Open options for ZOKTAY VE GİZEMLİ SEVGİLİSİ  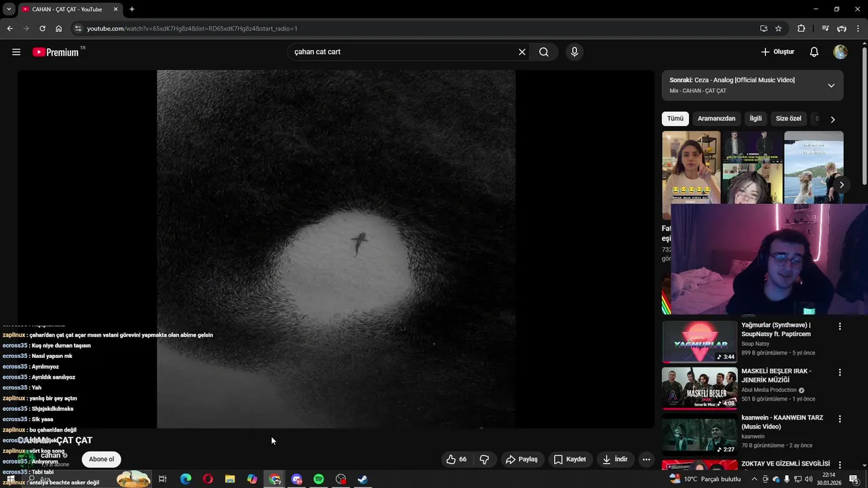click(840, 465)
